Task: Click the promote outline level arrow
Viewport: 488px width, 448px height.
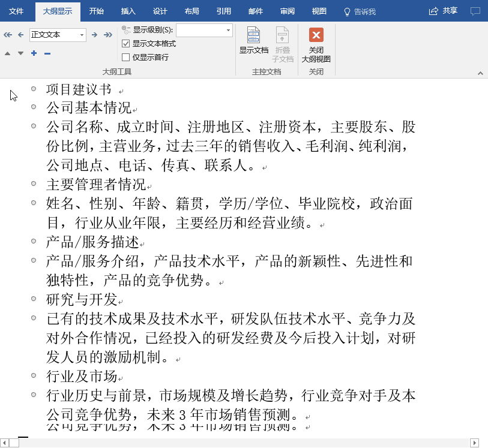Action: (x=21, y=35)
